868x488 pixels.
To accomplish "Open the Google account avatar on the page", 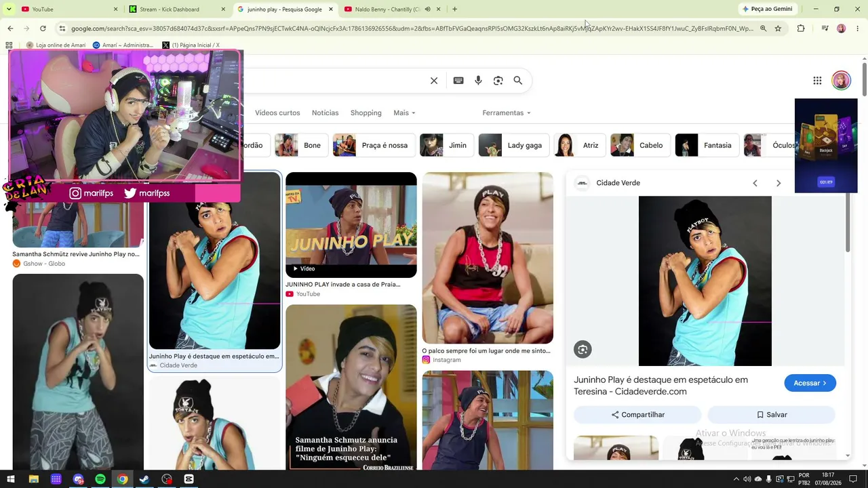I will point(842,81).
